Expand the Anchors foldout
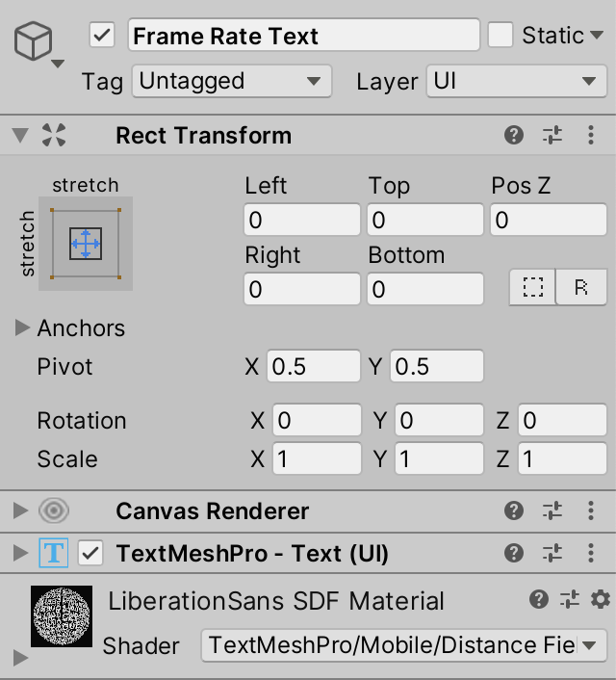 pyautogui.click(x=23, y=328)
